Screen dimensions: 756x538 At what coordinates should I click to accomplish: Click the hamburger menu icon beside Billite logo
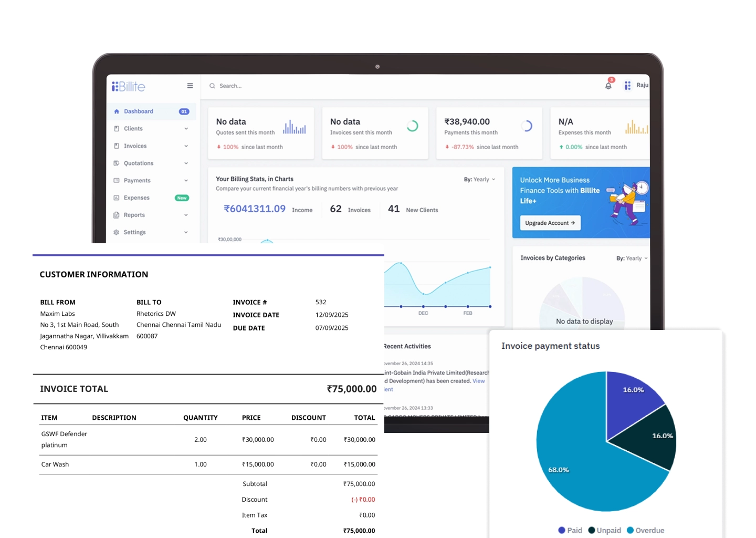[x=190, y=86]
